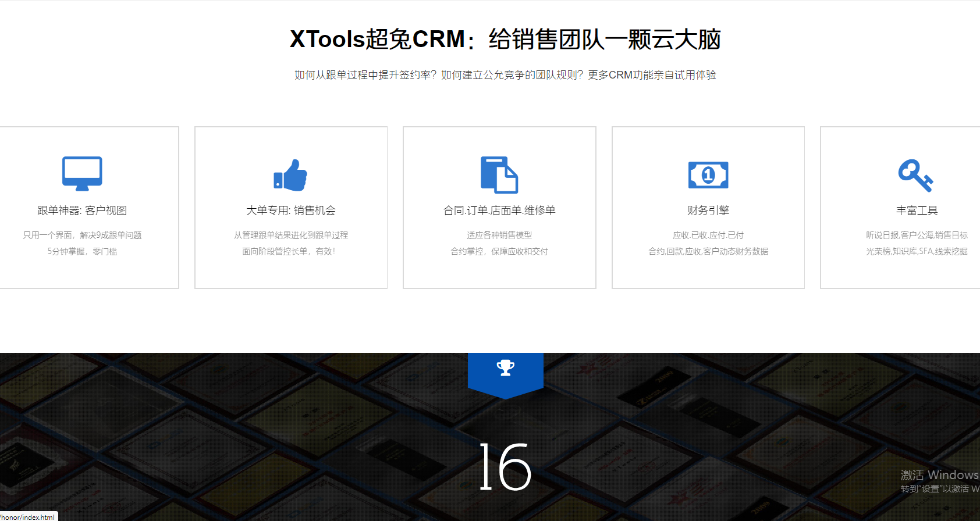Open the 合同.订单.店面单.维修单 title

[x=499, y=210]
